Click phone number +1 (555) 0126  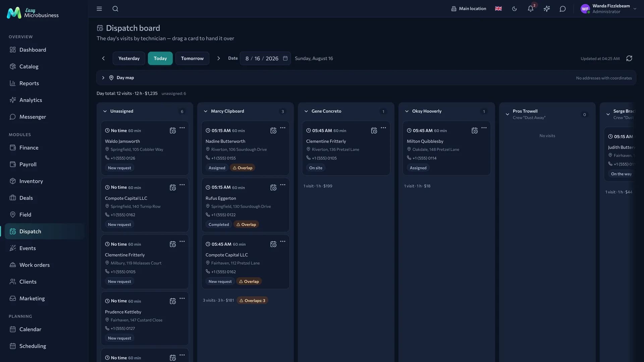coord(123,158)
